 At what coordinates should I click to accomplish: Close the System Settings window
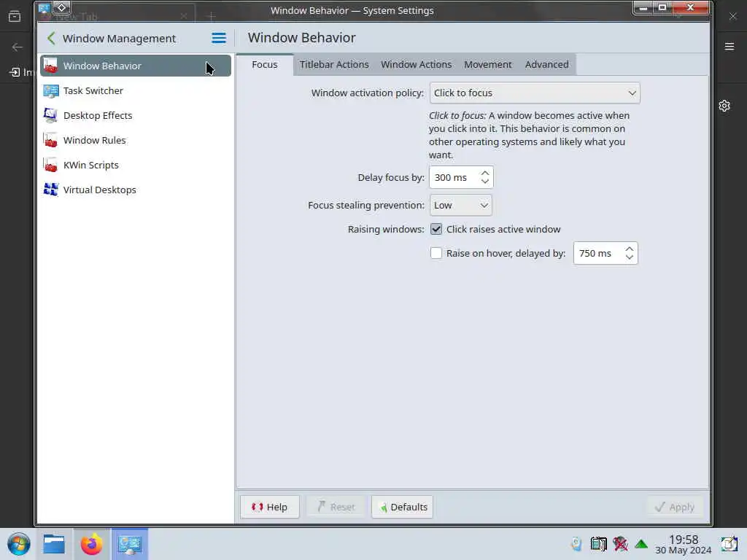(x=690, y=7)
